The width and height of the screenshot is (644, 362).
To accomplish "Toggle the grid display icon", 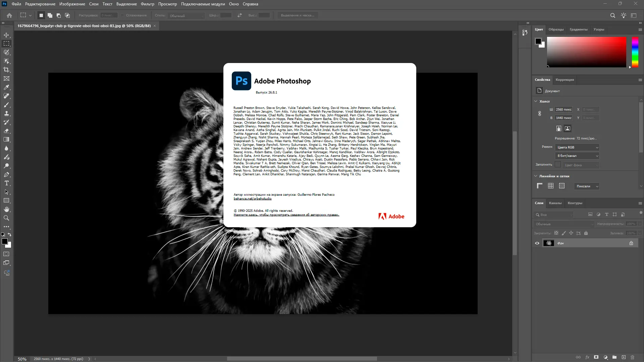I will 551,186.
